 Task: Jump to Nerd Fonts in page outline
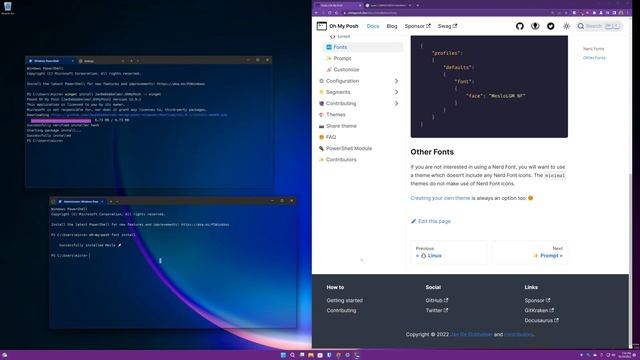(593, 49)
